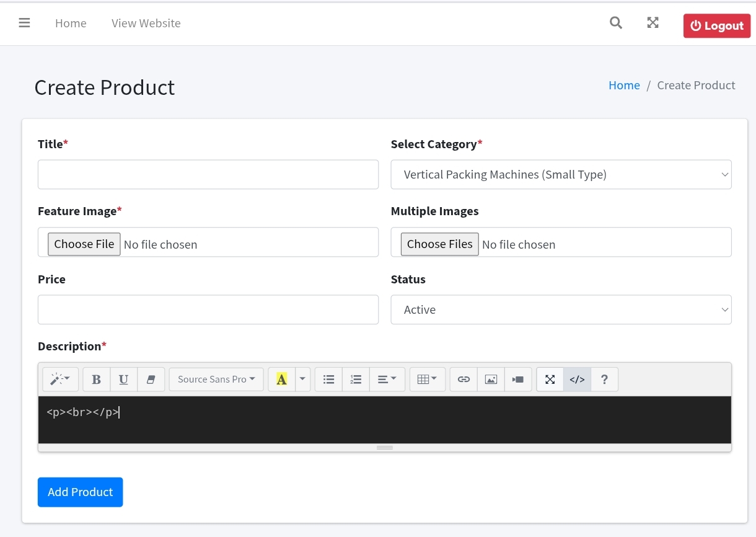Submit the form with Add Product

pyautogui.click(x=81, y=492)
